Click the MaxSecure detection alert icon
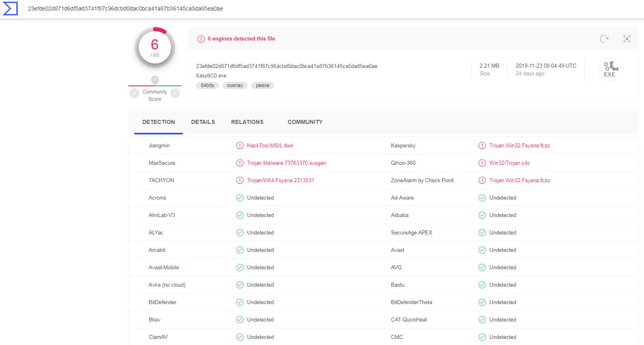644x345 pixels. point(240,163)
